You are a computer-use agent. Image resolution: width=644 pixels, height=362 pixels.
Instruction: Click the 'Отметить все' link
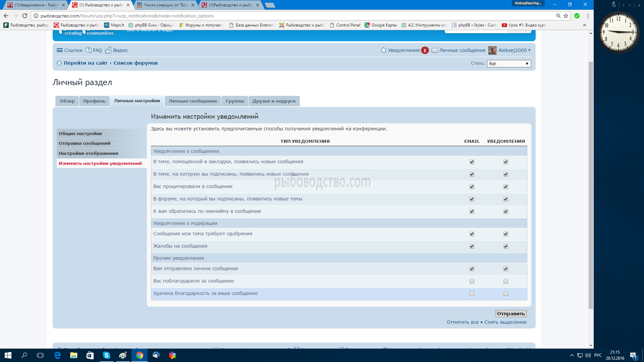coord(463,322)
